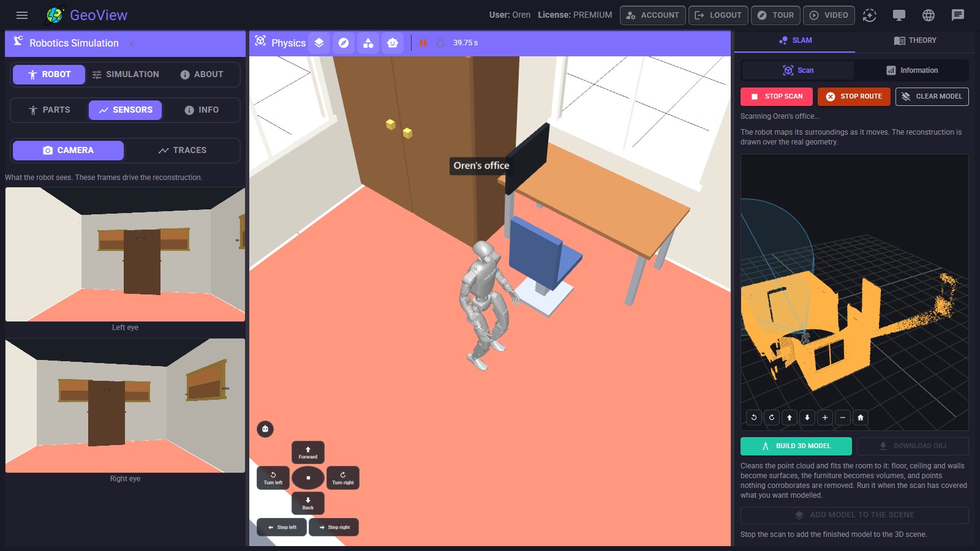The height and width of the screenshot is (551, 980).
Task: Zoom in the SLAM view
Action: click(825, 418)
